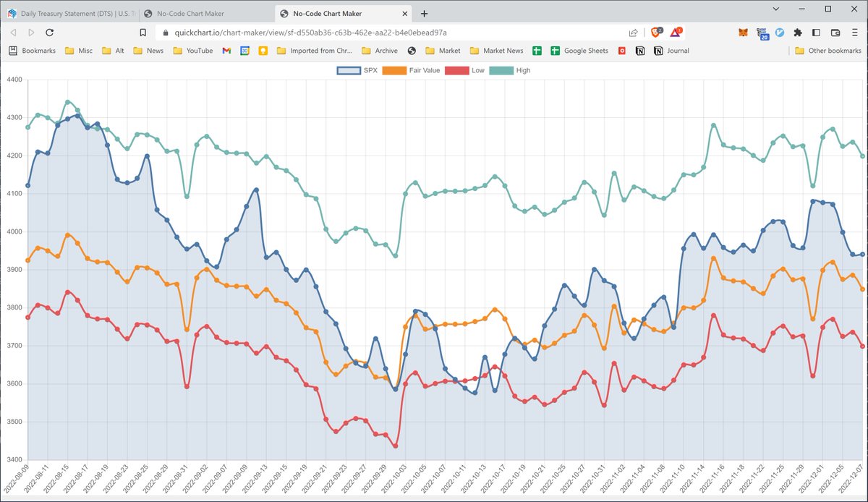Click the Gmail bookmark icon

(226, 51)
